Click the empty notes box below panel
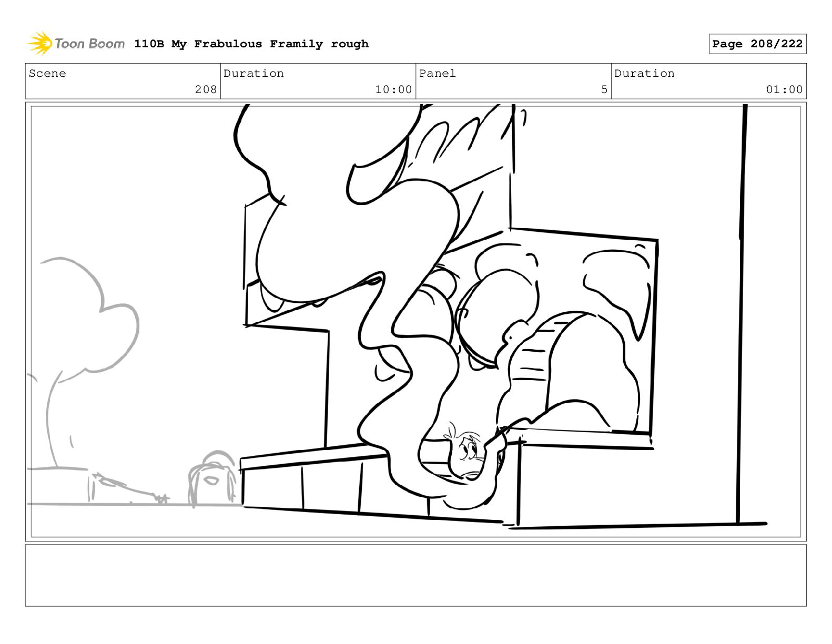The height and width of the screenshot is (644, 832). (416, 575)
